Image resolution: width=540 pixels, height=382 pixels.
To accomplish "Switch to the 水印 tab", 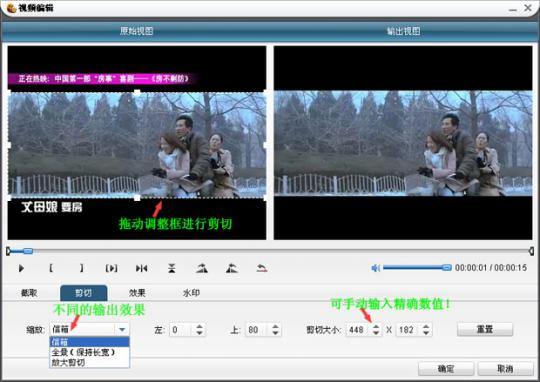I will point(191,293).
